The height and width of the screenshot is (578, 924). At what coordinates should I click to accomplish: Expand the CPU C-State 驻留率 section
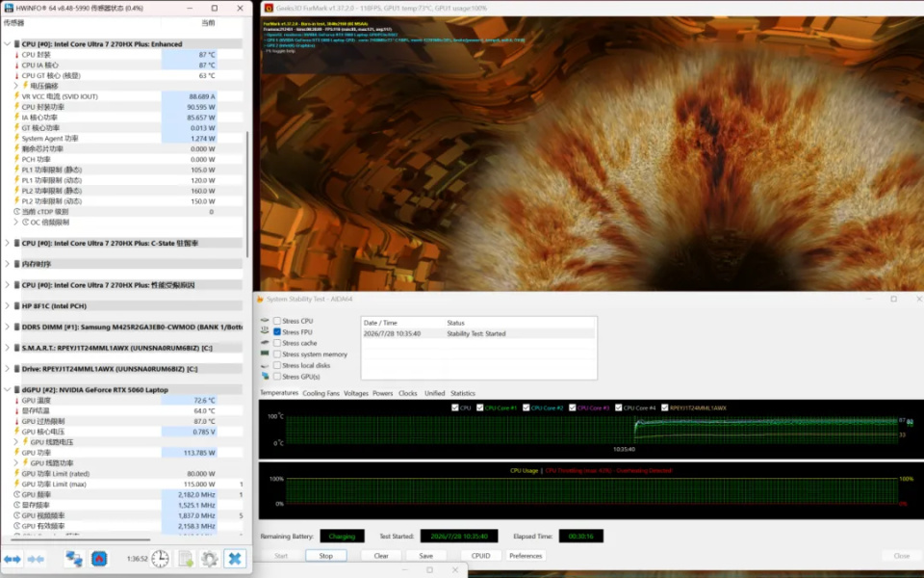pos(8,243)
